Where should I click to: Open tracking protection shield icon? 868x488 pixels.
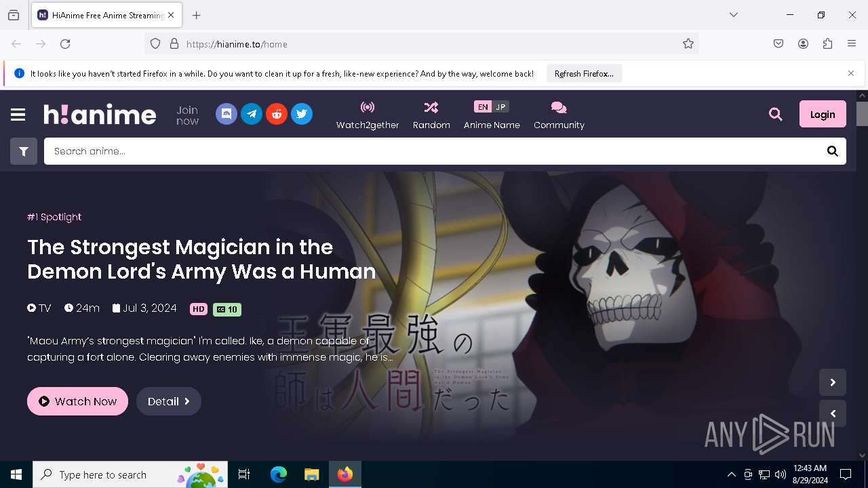(x=155, y=44)
